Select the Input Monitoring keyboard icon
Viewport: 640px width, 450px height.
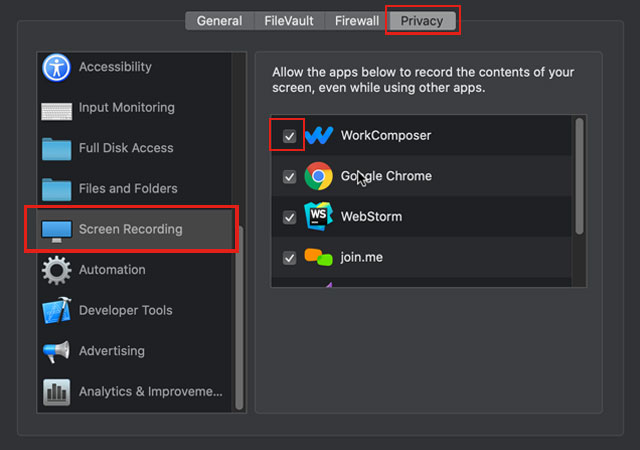(56, 108)
